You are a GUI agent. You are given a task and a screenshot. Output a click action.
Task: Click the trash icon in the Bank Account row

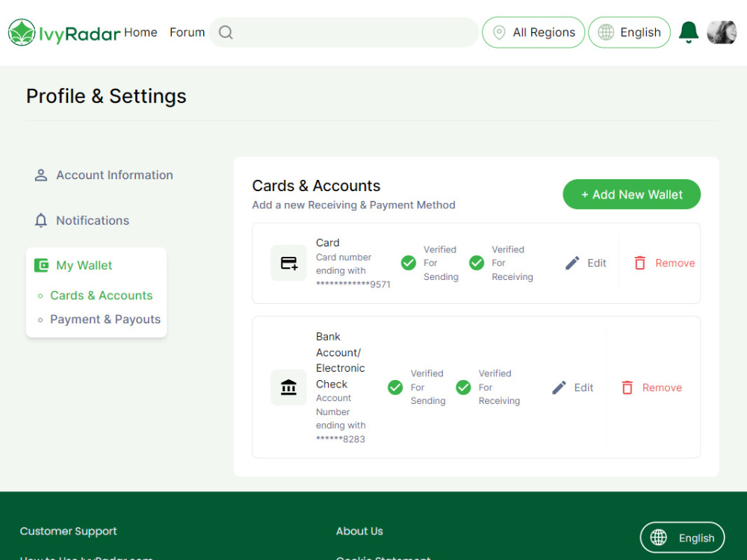pyautogui.click(x=627, y=387)
